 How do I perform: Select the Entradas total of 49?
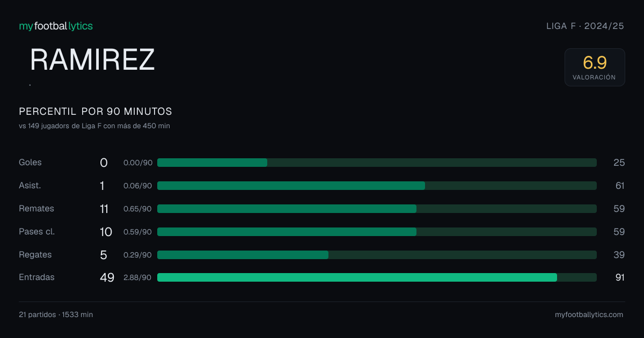pos(107,277)
